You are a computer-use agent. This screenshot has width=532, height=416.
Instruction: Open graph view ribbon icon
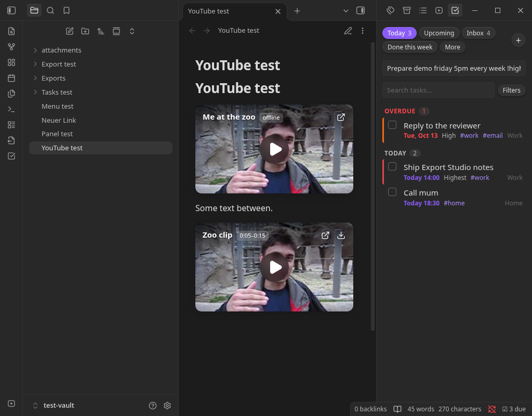(x=11, y=47)
